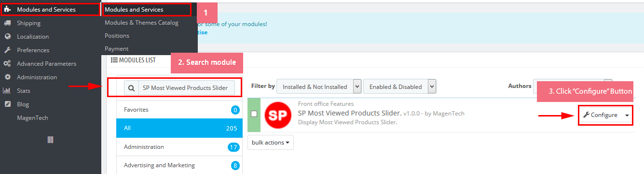Click the Advanced Parameters gears icon
The height and width of the screenshot is (174, 644).
(7, 64)
